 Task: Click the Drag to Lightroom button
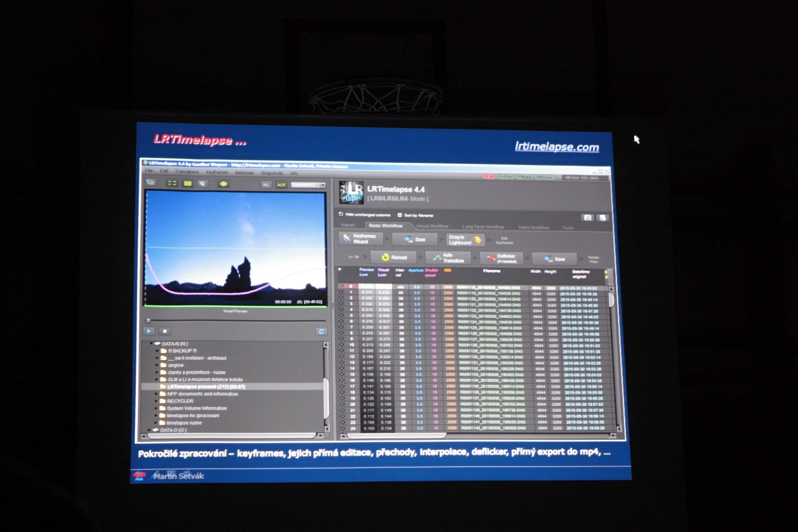pos(466,240)
